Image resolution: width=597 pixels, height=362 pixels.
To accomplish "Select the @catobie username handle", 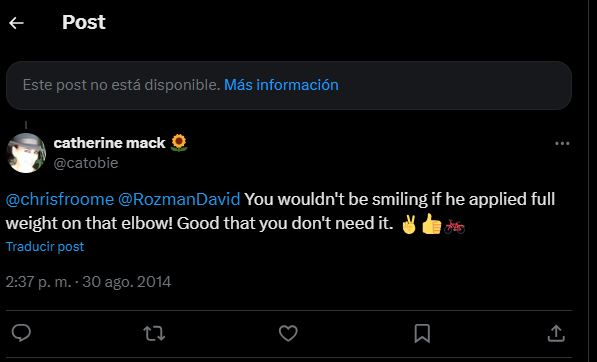I will tap(86, 163).
